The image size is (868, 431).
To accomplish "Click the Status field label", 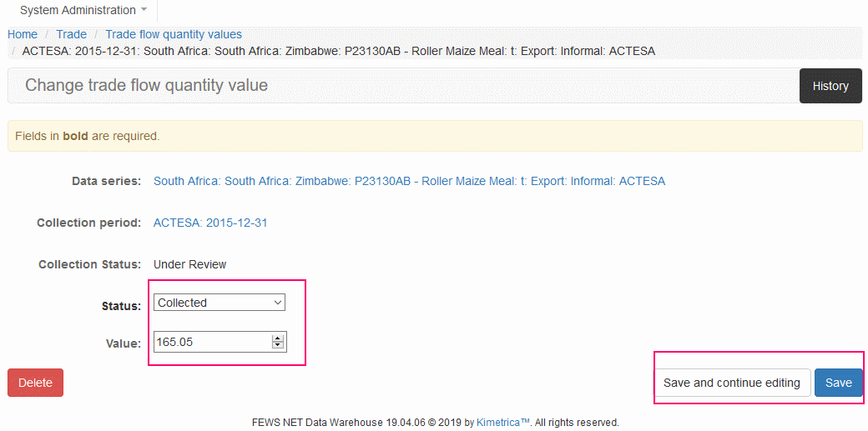I will click(x=121, y=306).
